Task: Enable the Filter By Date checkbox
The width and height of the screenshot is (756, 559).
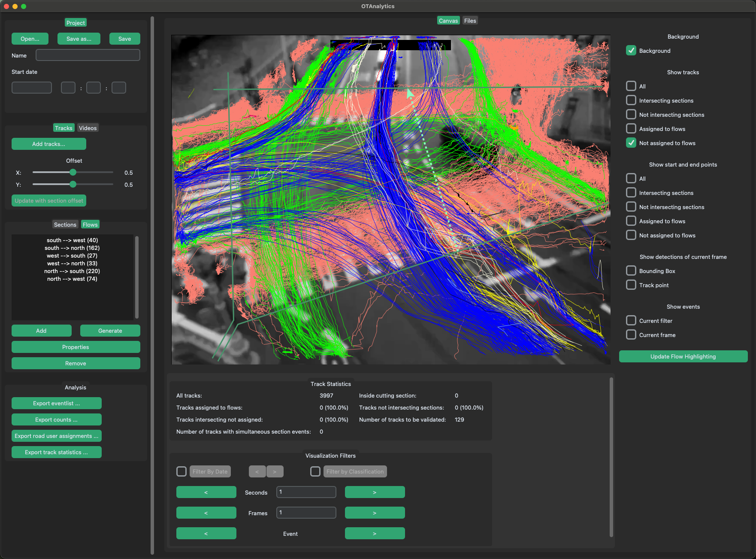Action: [x=181, y=471]
